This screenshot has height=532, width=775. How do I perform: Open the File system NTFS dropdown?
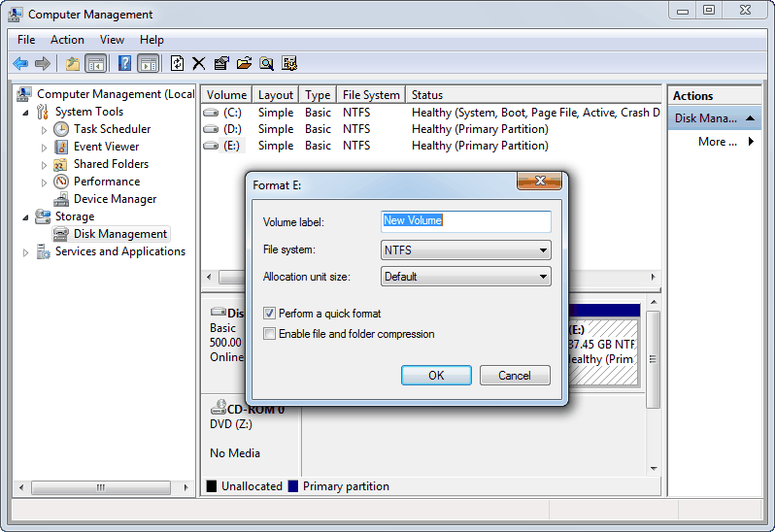pos(465,249)
